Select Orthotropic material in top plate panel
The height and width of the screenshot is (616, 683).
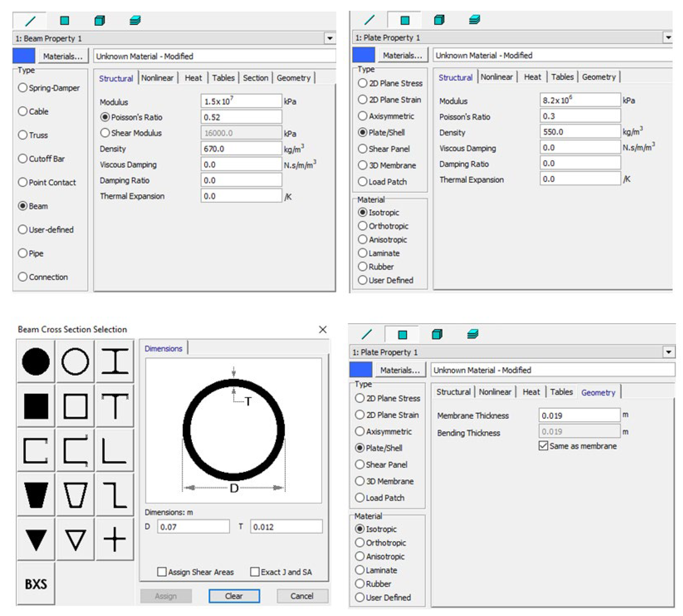click(x=383, y=226)
